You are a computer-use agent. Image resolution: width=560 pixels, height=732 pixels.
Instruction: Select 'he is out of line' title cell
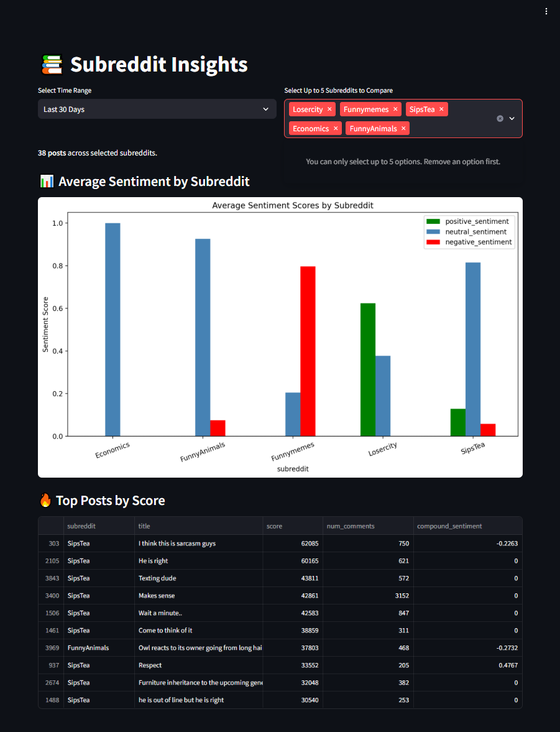198,700
